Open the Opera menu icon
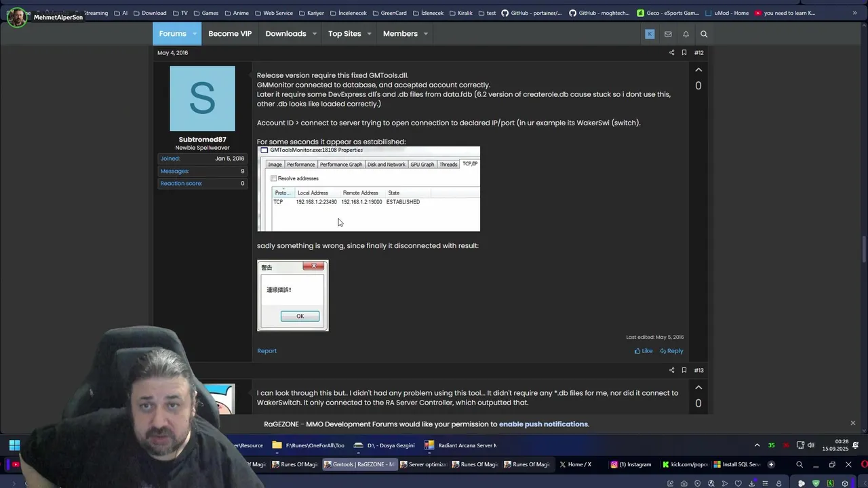The width and height of the screenshot is (868, 488). click(865, 464)
